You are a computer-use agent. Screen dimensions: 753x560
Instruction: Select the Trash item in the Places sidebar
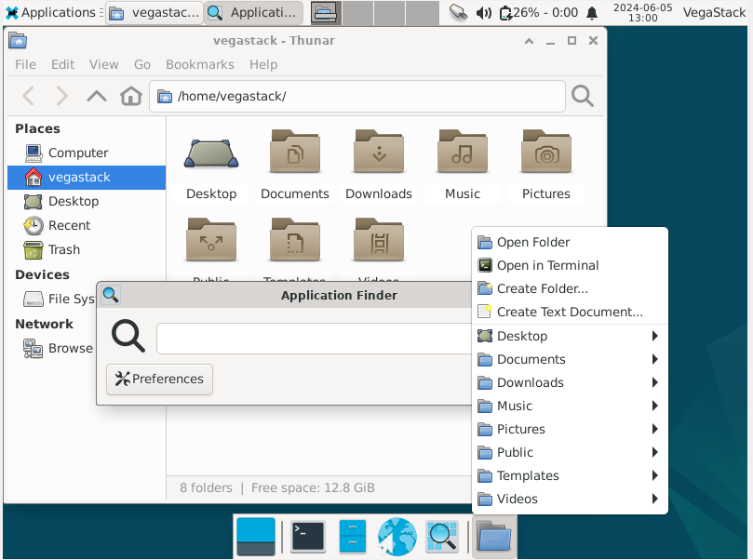coord(64,249)
